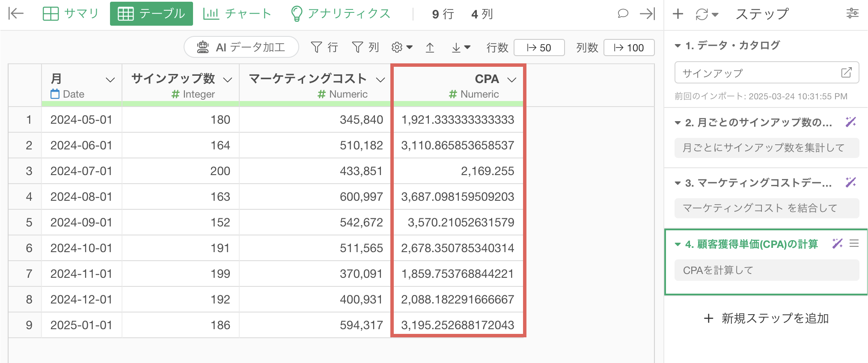This screenshot has width=868, height=363.
Task: Click the refresh data icon
Action: tap(702, 14)
